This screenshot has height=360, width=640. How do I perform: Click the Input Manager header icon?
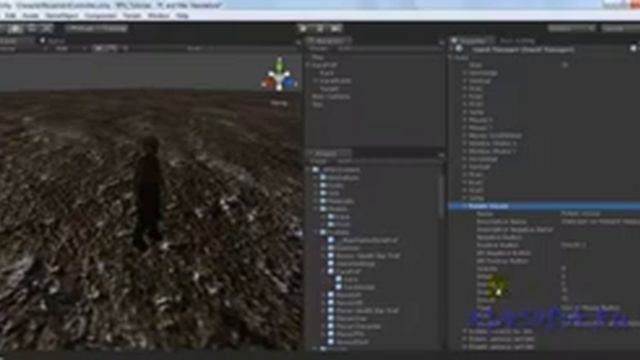click(x=459, y=49)
